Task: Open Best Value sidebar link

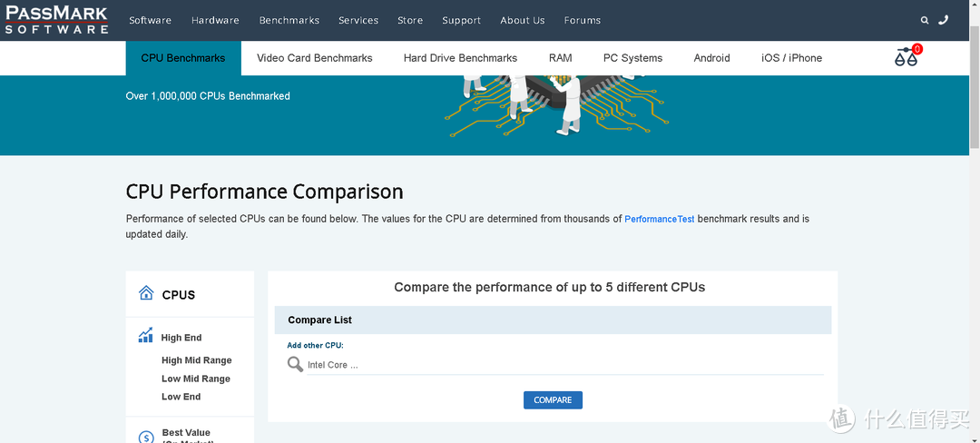Action: [x=186, y=432]
